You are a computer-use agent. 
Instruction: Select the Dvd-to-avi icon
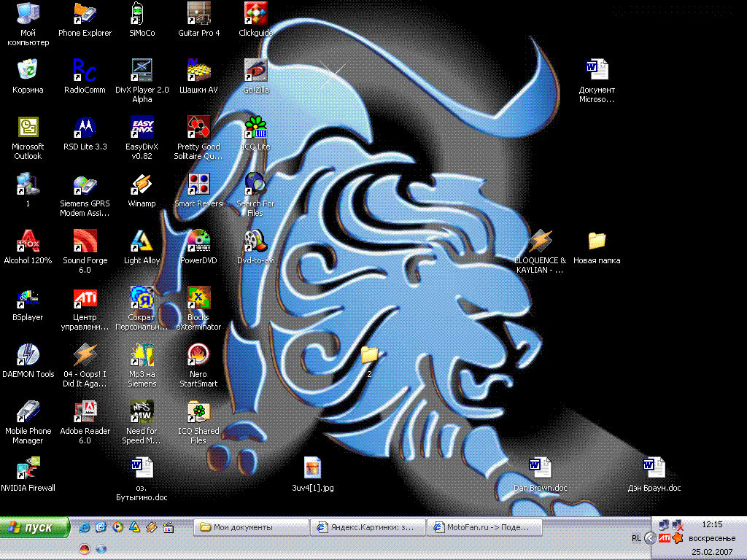256,241
